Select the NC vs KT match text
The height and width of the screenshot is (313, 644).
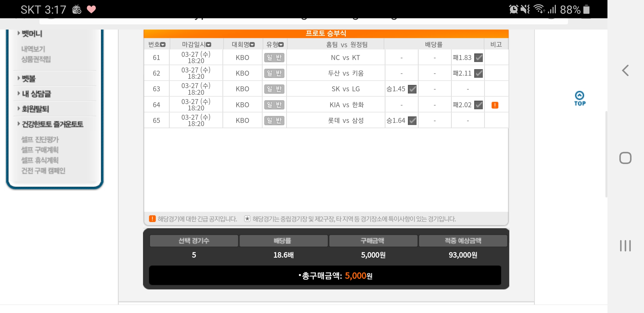(x=345, y=58)
